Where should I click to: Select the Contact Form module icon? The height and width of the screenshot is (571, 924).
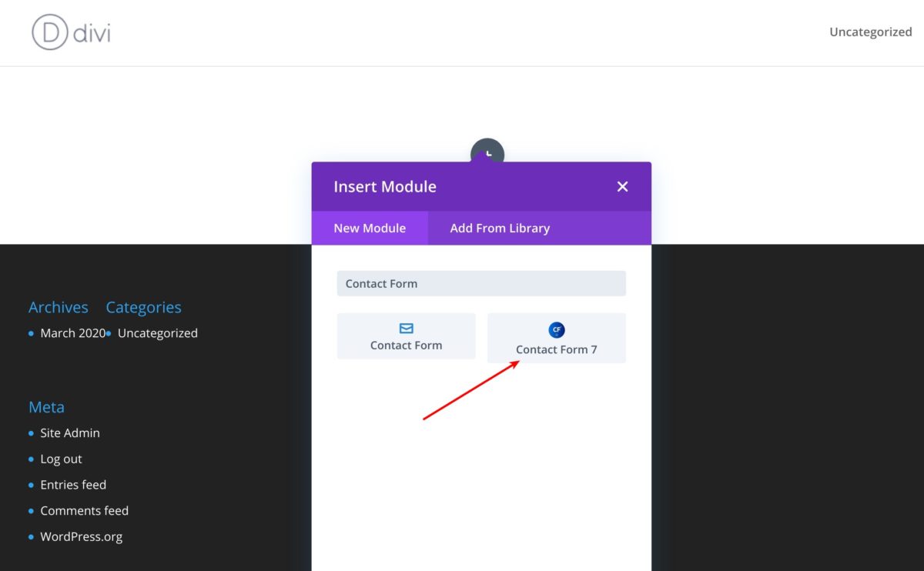pyautogui.click(x=406, y=336)
